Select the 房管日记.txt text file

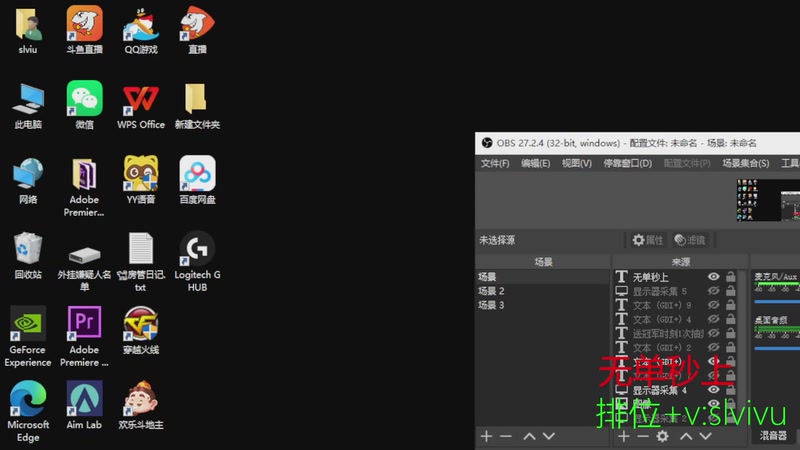141,262
